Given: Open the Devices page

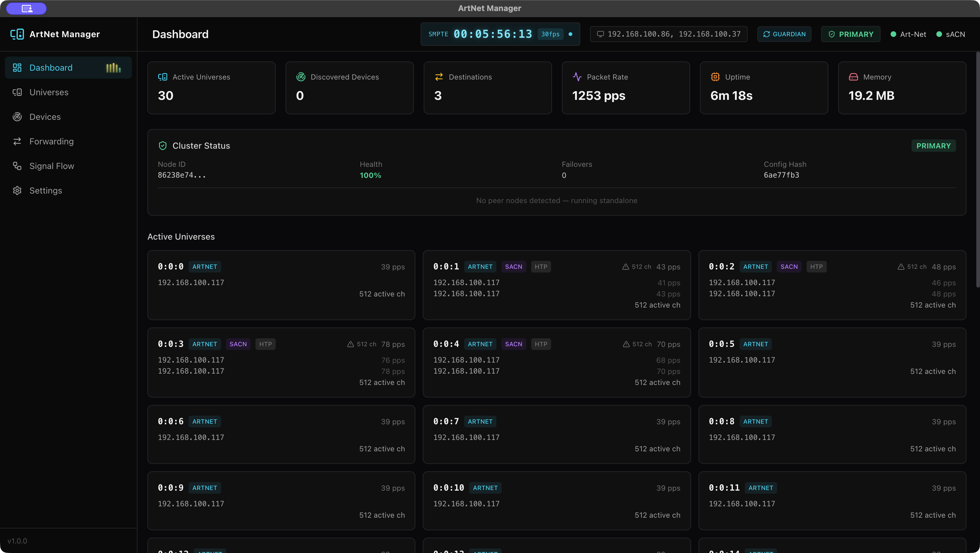Looking at the screenshot, I should 68,117.
